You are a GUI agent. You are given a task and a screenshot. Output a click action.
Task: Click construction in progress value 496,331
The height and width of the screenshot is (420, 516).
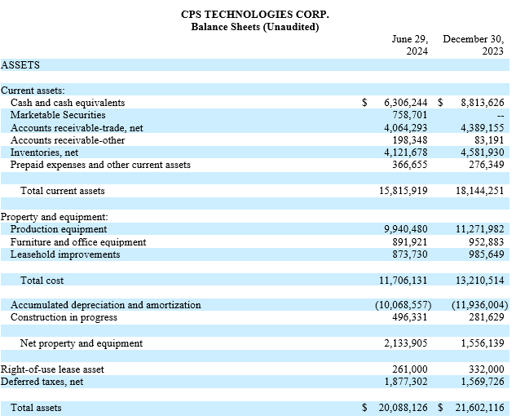(410, 317)
